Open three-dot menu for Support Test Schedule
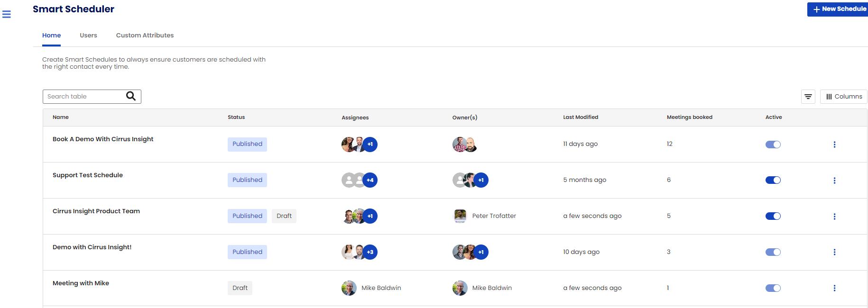The width and height of the screenshot is (868, 308). [x=834, y=181]
